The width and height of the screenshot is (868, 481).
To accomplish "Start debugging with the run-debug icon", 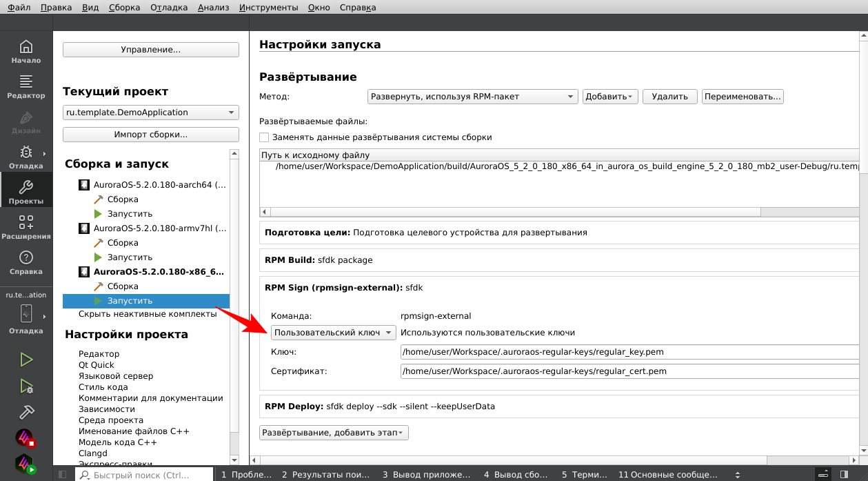I will 26,386.
